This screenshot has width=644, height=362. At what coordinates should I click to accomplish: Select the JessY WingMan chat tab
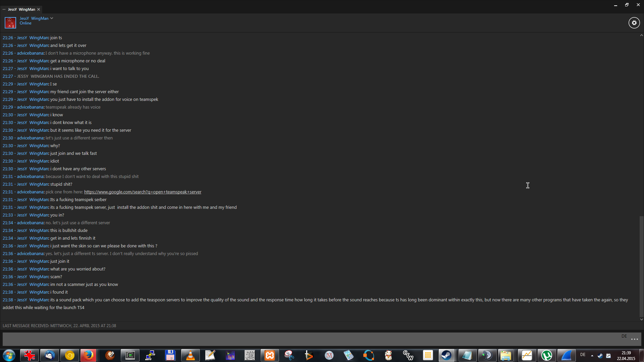pos(21,9)
